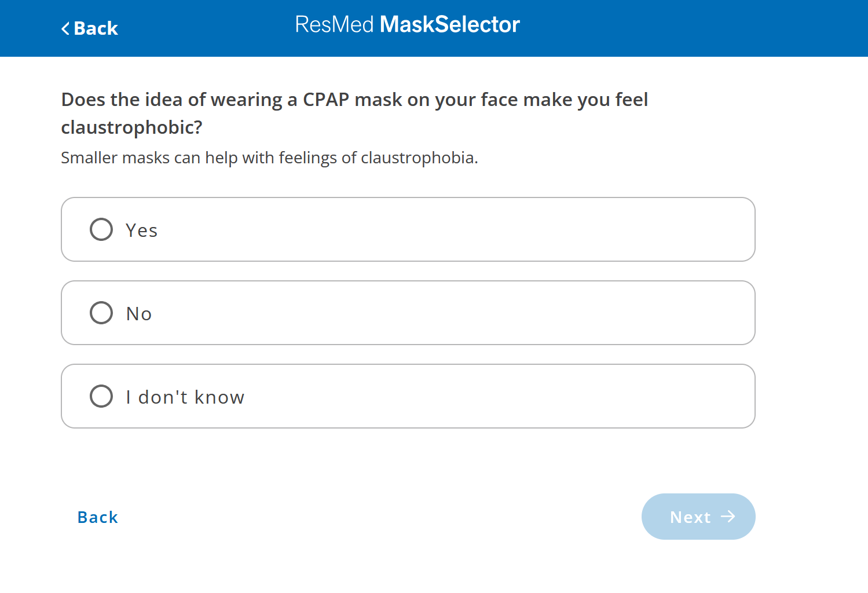
Task: Click the I don't know option card
Action: click(408, 396)
